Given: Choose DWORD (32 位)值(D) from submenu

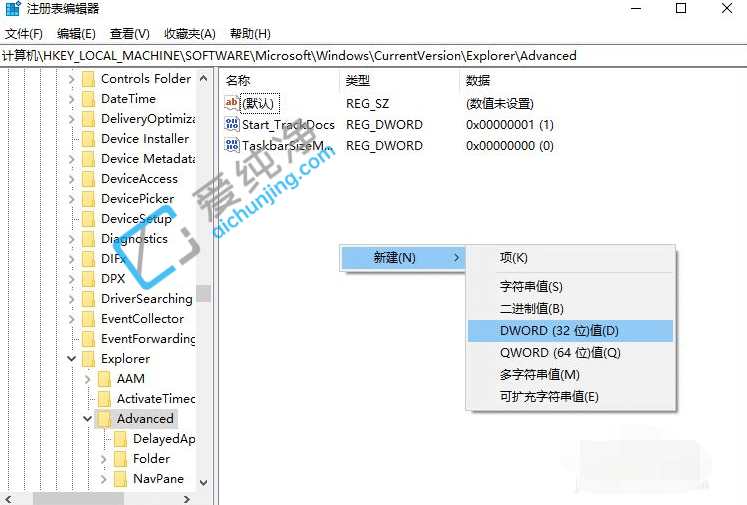Looking at the screenshot, I should (x=570, y=331).
